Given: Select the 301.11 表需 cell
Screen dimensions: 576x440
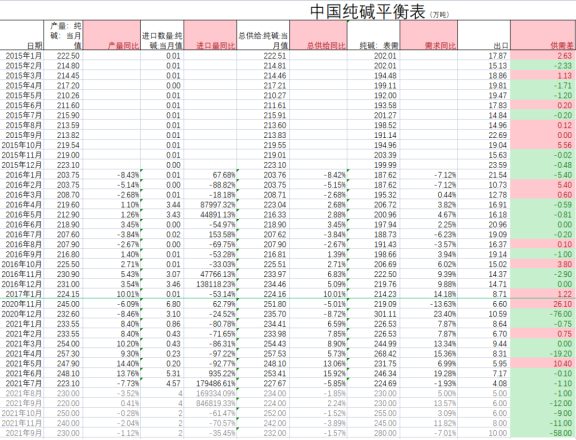Looking at the screenshot, I should [x=373, y=314].
